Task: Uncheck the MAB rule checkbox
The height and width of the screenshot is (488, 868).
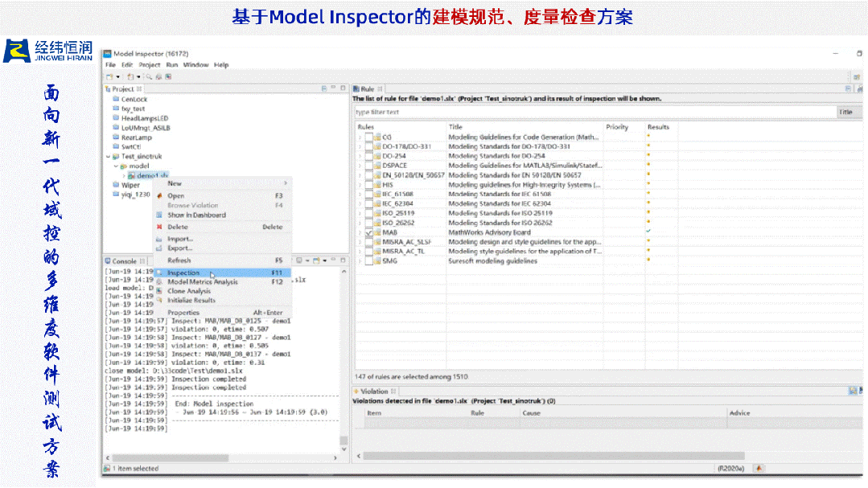Action: click(368, 232)
